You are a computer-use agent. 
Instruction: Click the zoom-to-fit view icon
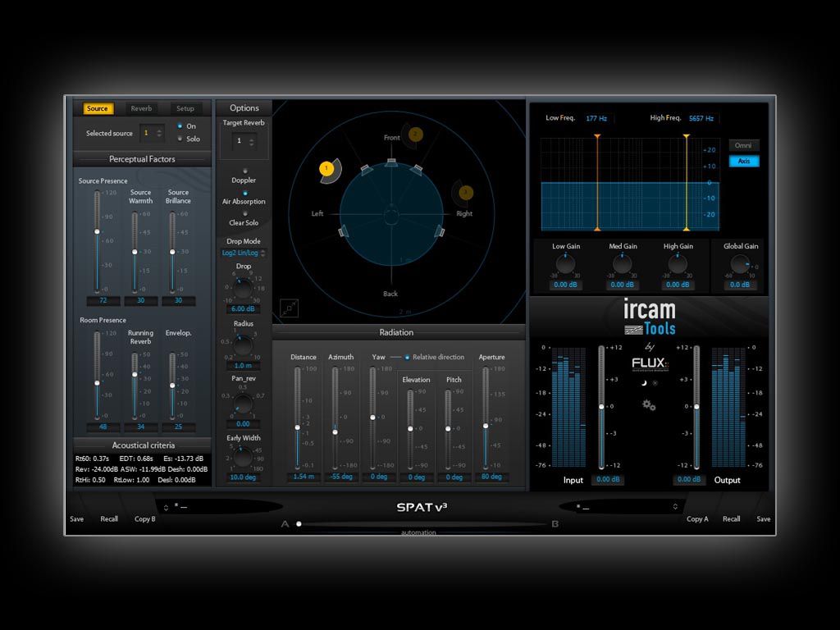[x=290, y=308]
